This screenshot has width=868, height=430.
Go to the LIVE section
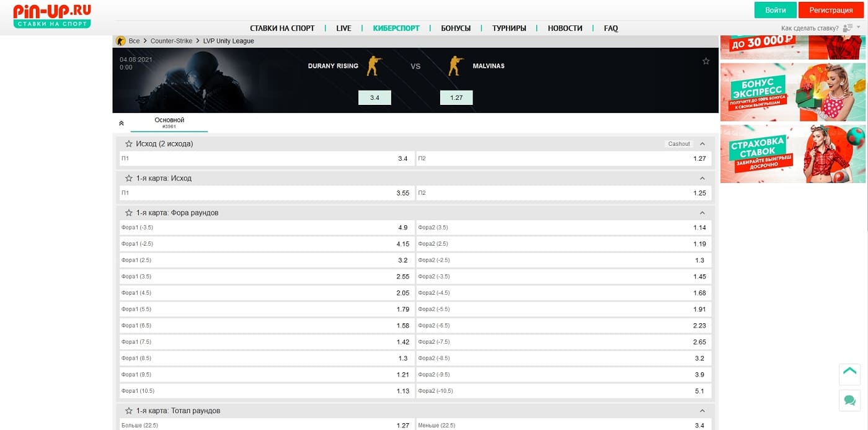point(343,29)
